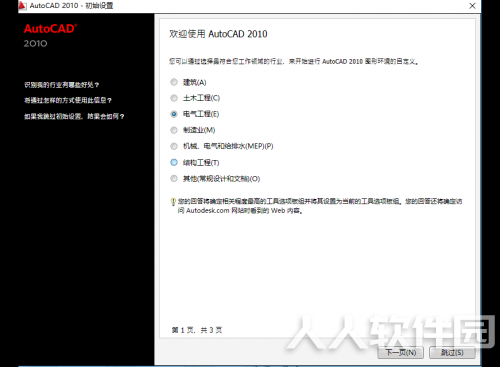Skip initial setup with 跳过(S)

(x=452, y=353)
